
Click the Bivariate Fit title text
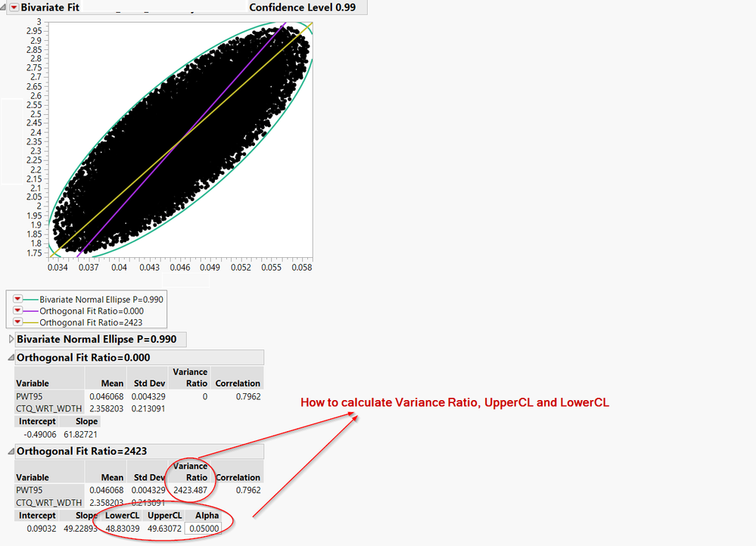[x=50, y=8]
